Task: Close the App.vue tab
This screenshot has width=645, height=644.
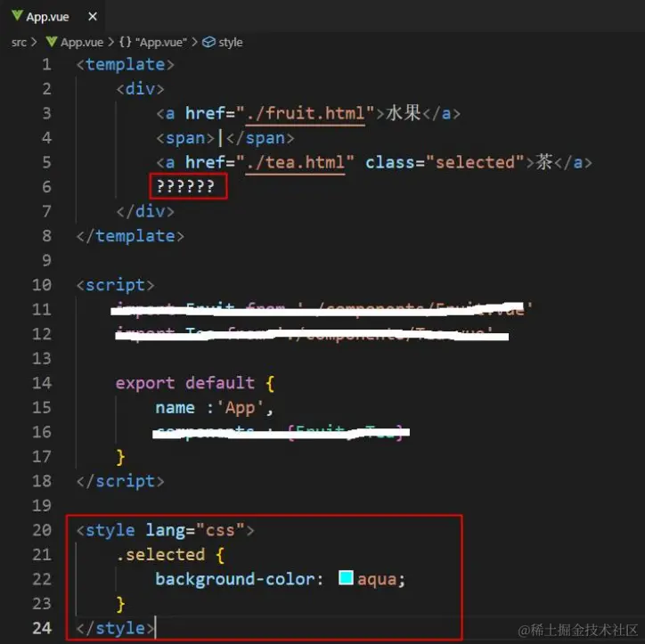Action: (93, 16)
